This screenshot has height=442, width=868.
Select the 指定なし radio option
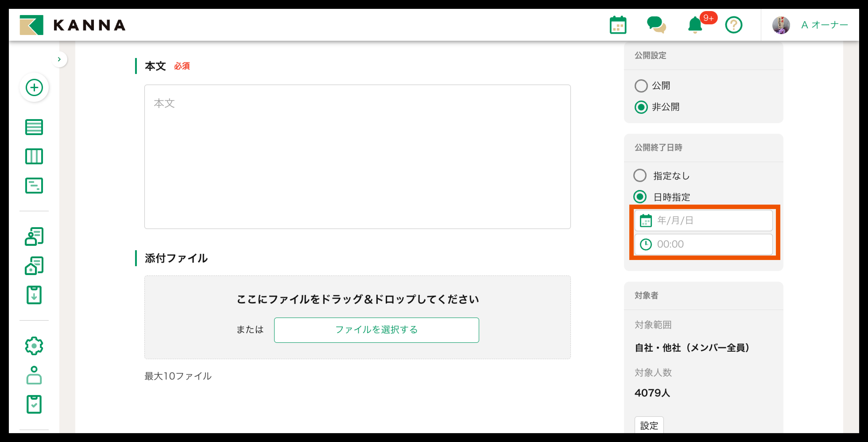pyautogui.click(x=640, y=176)
